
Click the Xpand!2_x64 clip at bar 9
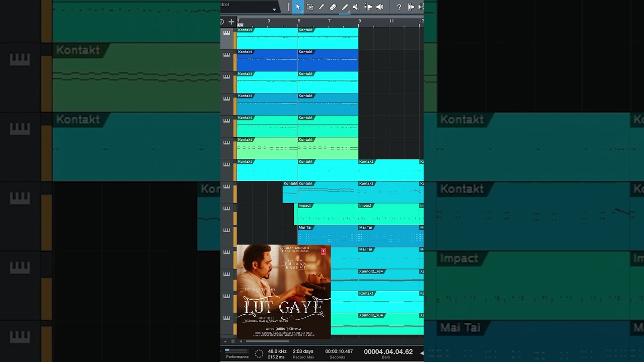coord(390,277)
